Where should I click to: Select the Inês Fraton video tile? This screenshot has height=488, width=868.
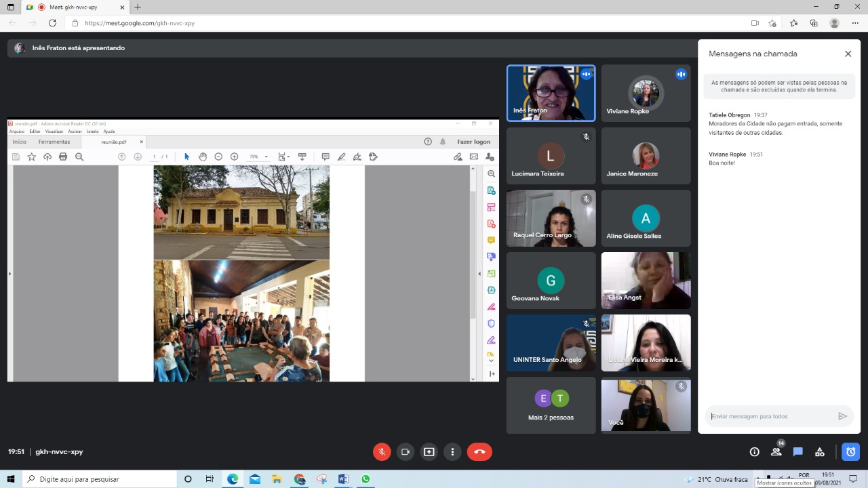551,94
